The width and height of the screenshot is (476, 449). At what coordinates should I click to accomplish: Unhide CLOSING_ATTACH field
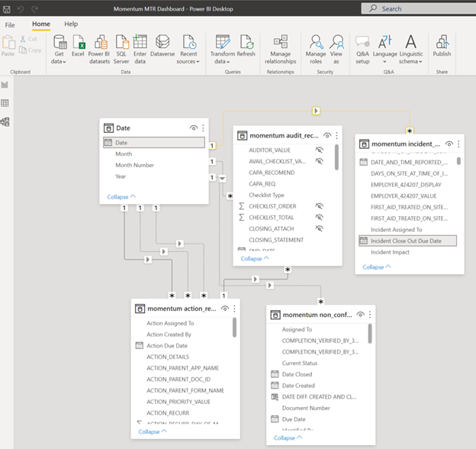(x=320, y=228)
